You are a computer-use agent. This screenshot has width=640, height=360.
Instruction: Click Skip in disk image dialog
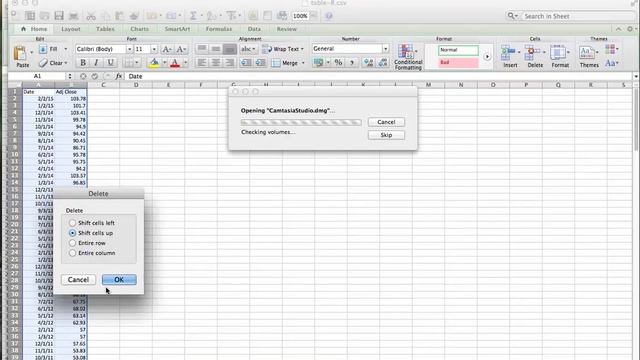tap(386, 135)
